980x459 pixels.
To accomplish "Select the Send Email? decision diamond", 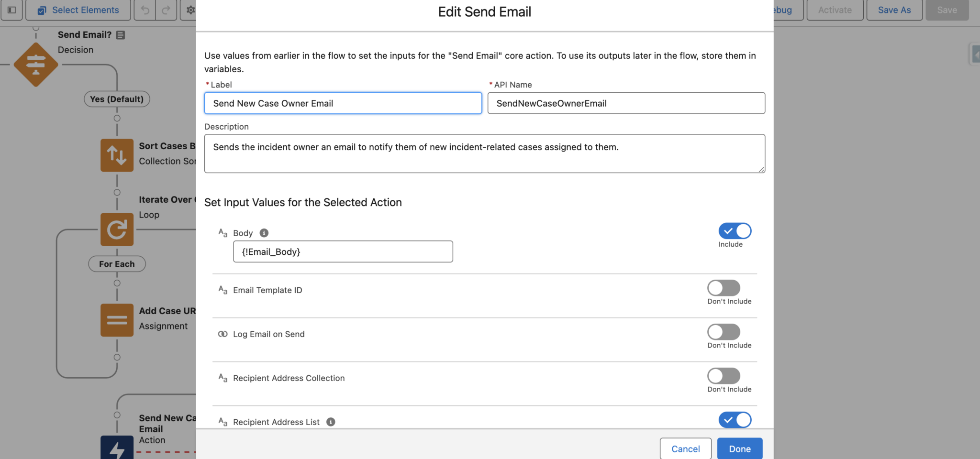I will tap(35, 65).
